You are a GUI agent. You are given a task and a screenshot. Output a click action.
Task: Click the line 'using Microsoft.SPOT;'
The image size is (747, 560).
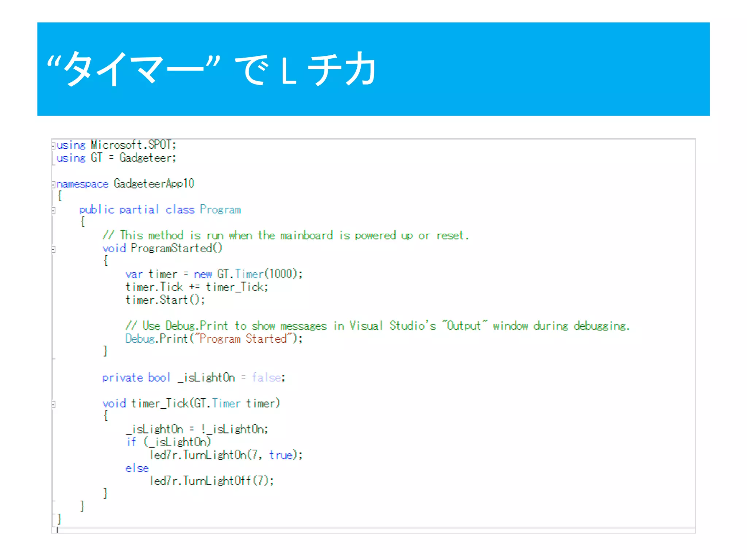[x=116, y=145]
